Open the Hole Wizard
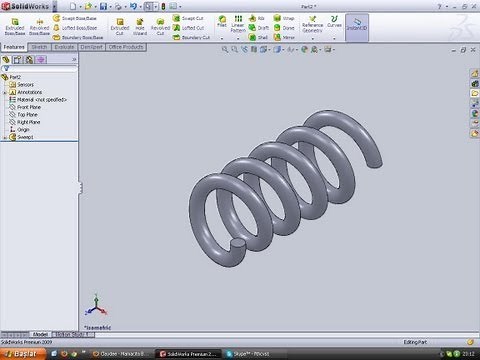Viewport: 480px width, 360px height. [140, 27]
